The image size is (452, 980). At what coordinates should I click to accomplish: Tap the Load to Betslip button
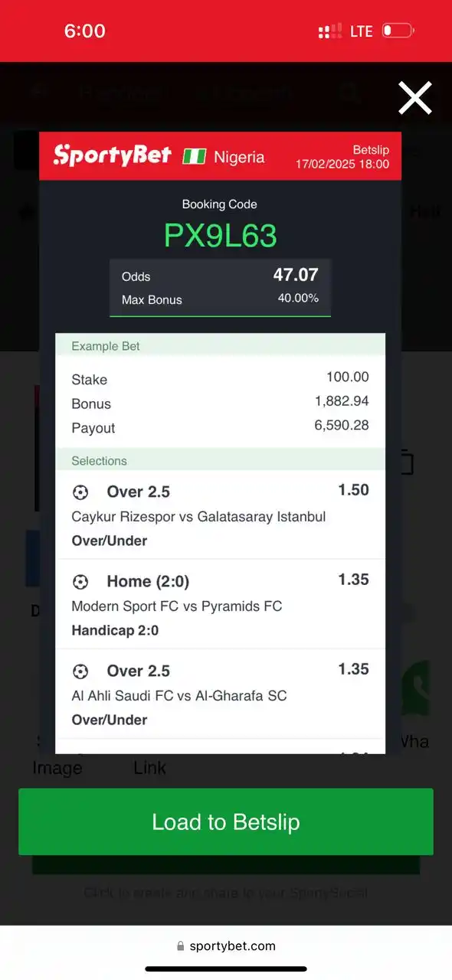(x=226, y=822)
